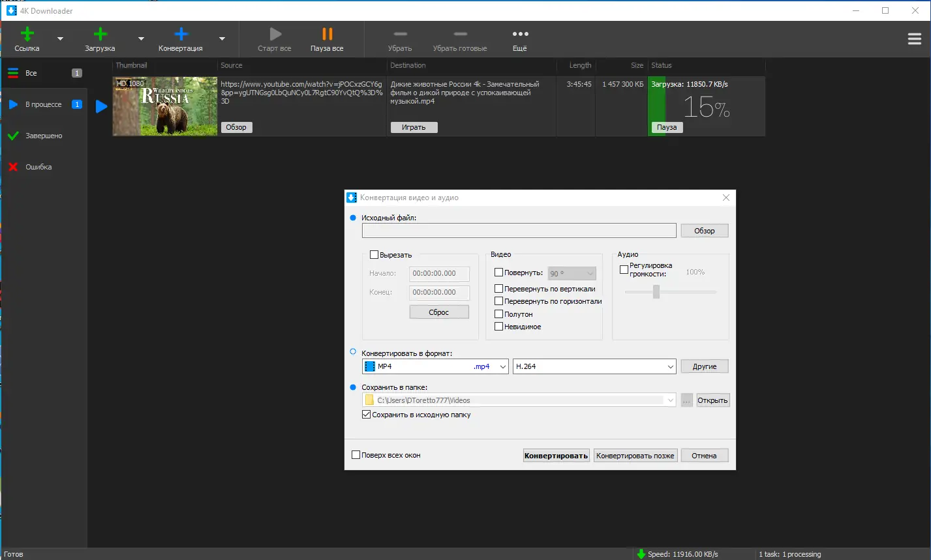This screenshot has height=560, width=931.
Task: Click the Старт все play icon
Action: (275, 34)
